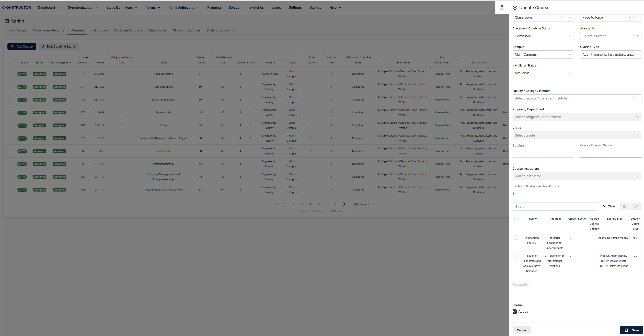Click the calendar icon next to Spring

(7, 21)
